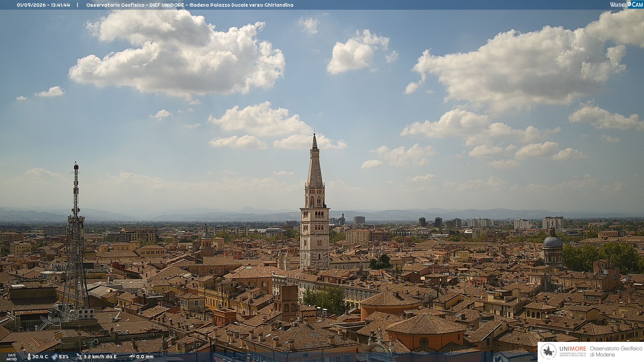644x362 pixels.
Task: Click the 0.0 mm rainfall reading
Action: tap(145, 357)
